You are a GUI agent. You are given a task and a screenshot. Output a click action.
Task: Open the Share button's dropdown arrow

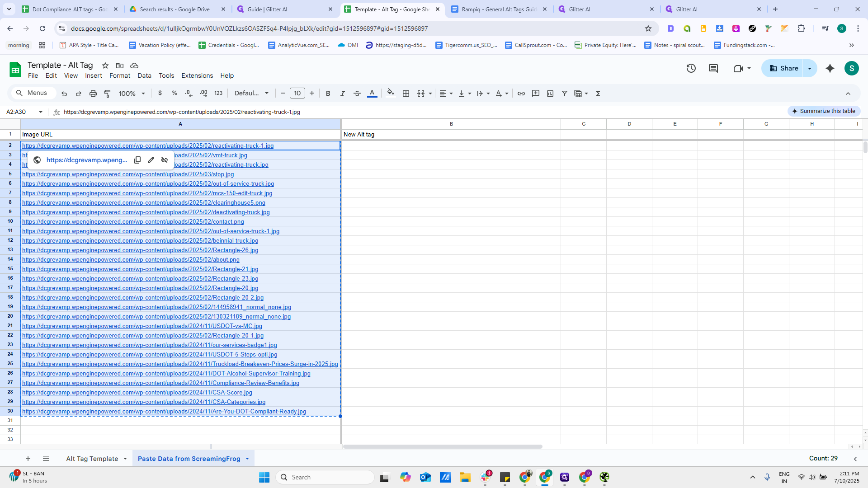809,68
